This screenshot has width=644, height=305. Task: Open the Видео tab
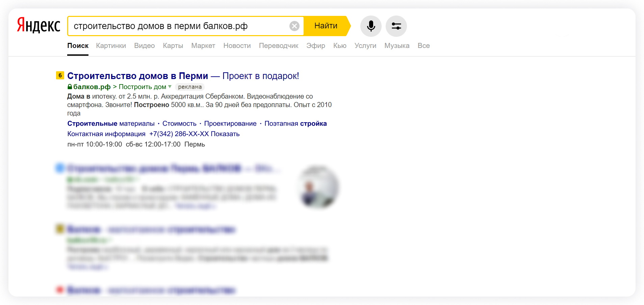click(x=144, y=46)
